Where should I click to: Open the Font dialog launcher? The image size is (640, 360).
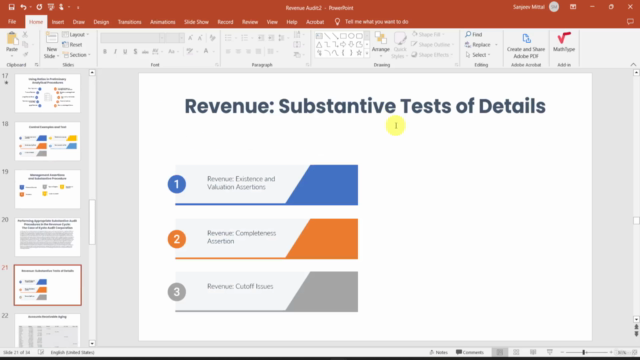217,65
